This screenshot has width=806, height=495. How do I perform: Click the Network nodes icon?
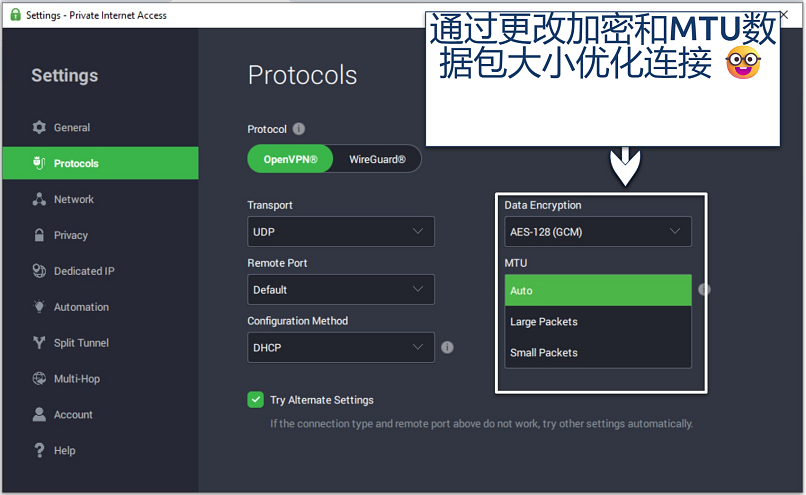(x=39, y=199)
